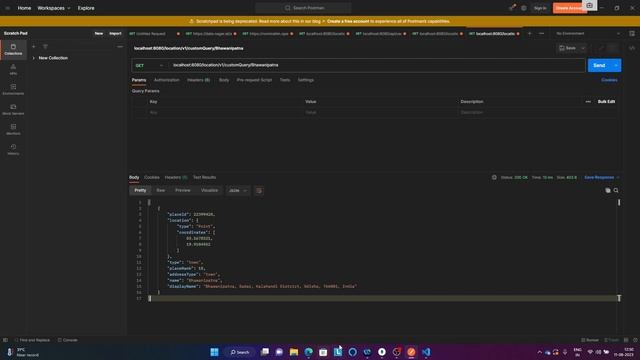
Task: Open the Console in the status bar
Action: [68, 340]
